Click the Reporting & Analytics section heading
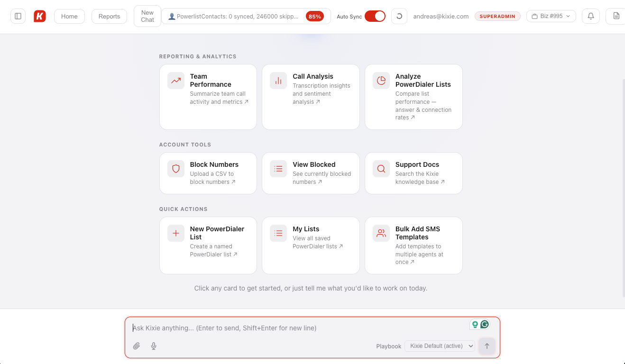 pyautogui.click(x=198, y=56)
